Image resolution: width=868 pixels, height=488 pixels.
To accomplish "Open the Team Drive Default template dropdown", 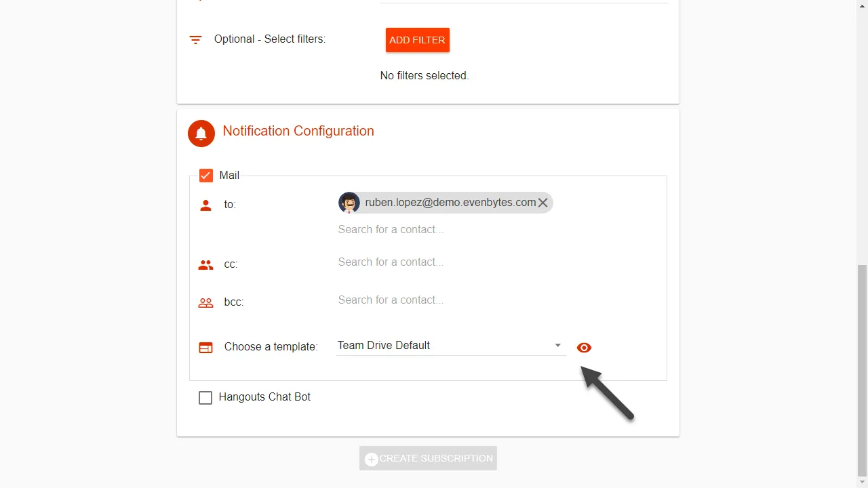I will [x=451, y=346].
